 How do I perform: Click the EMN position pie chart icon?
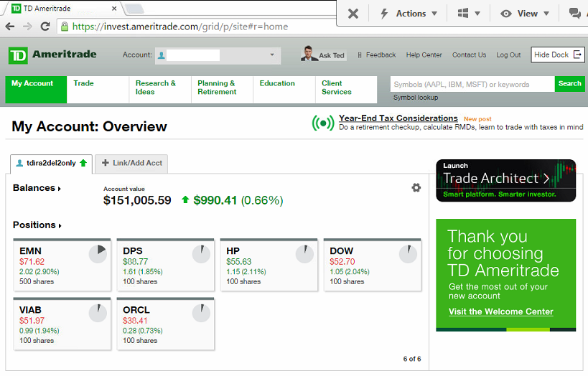pyautogui.click(x=98, y=254)
